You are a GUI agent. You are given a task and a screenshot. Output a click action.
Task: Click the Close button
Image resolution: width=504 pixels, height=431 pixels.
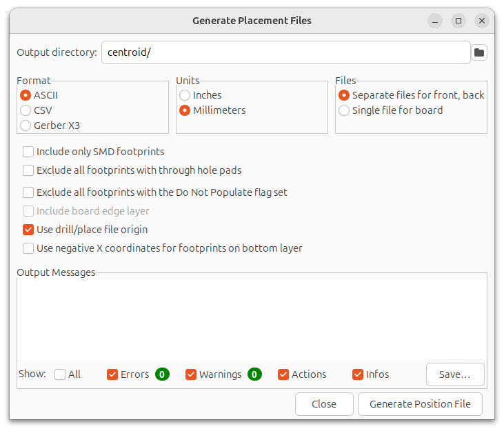click(x=324, y=404)
